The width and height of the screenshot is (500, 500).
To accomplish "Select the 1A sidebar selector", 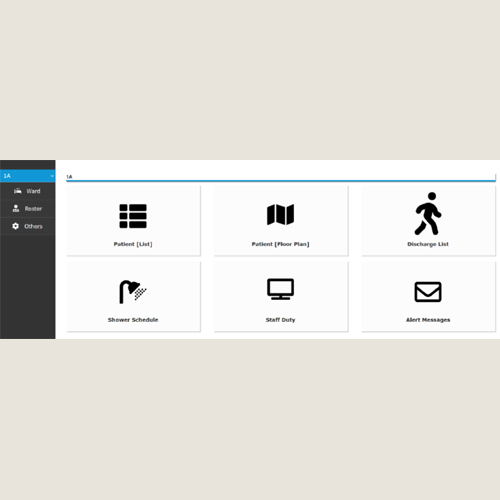I will [x=28, y=176].
